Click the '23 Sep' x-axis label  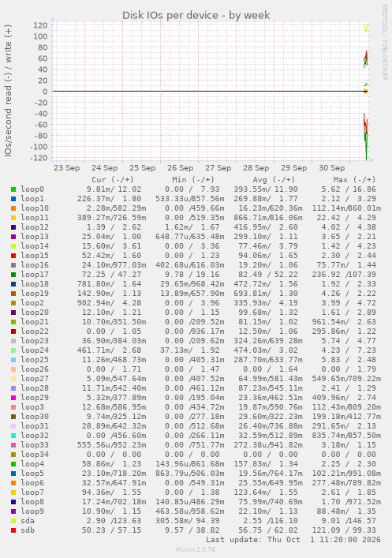pyautogui.click(x=67, y=168)
